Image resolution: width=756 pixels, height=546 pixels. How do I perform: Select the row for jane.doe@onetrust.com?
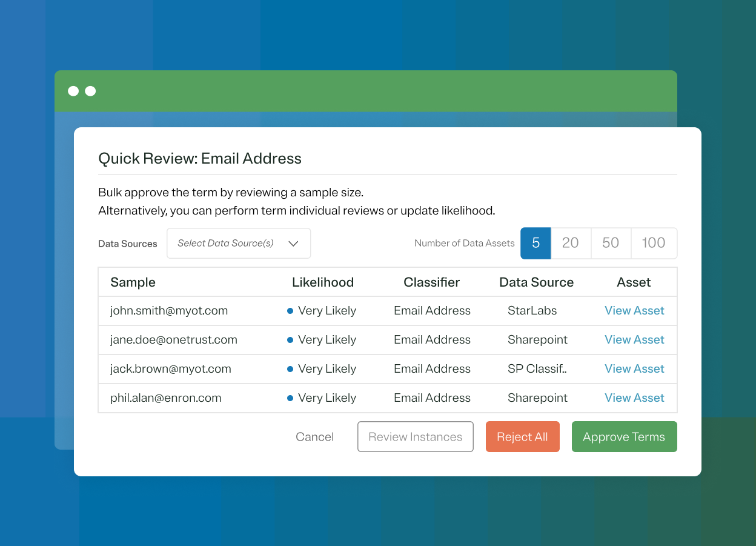tap(388, 339)
